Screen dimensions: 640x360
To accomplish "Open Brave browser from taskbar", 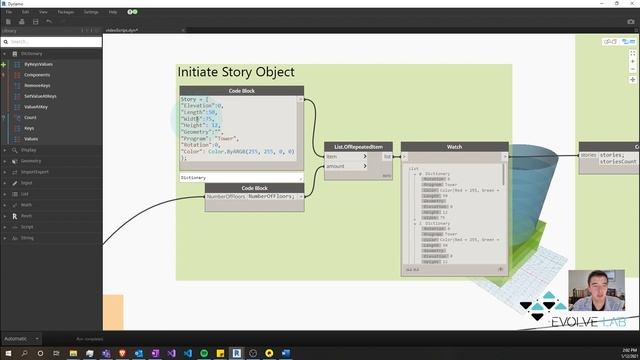I will pyautogui.click(x=122, y=353).
